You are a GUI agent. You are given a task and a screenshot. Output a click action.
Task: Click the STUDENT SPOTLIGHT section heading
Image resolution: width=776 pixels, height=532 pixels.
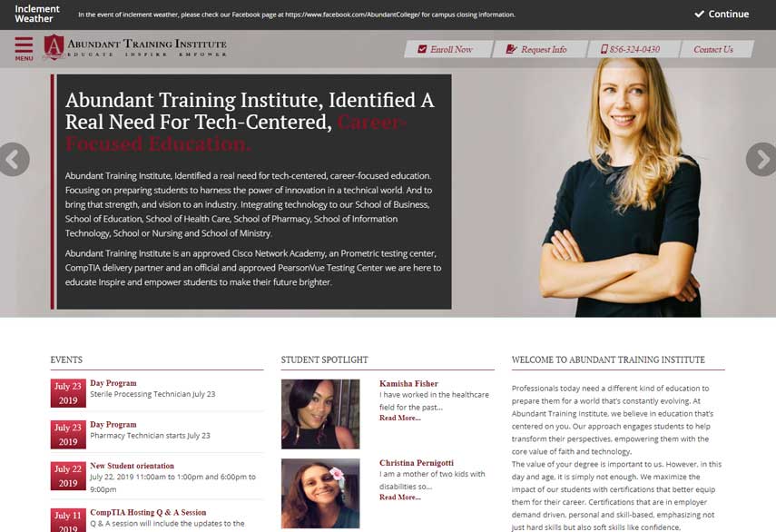(325, 360)
